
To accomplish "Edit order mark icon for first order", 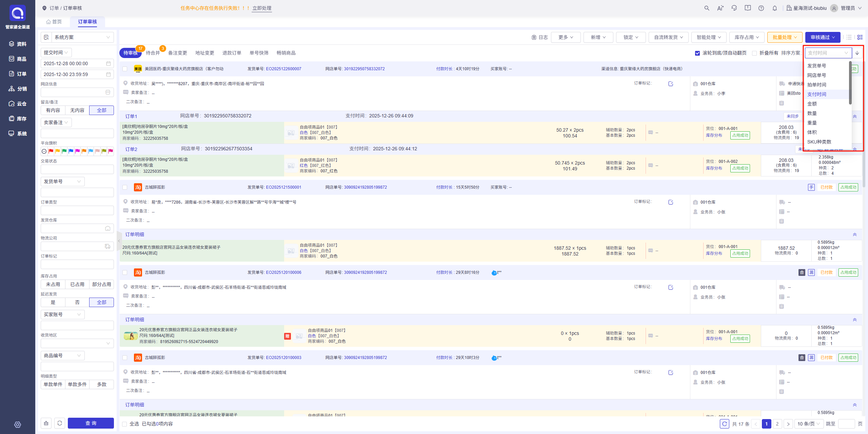I will coord(671,84).
